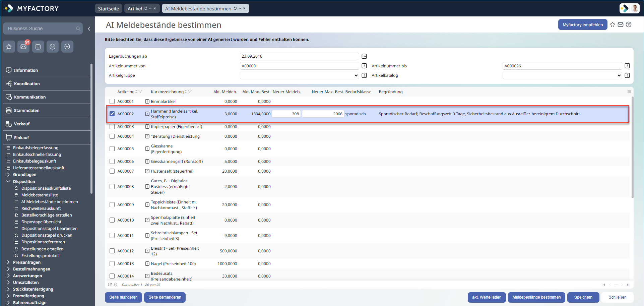Screen dimensions: 644x306
Task: Add this page to favorites with the star
Action: point(613,24)
